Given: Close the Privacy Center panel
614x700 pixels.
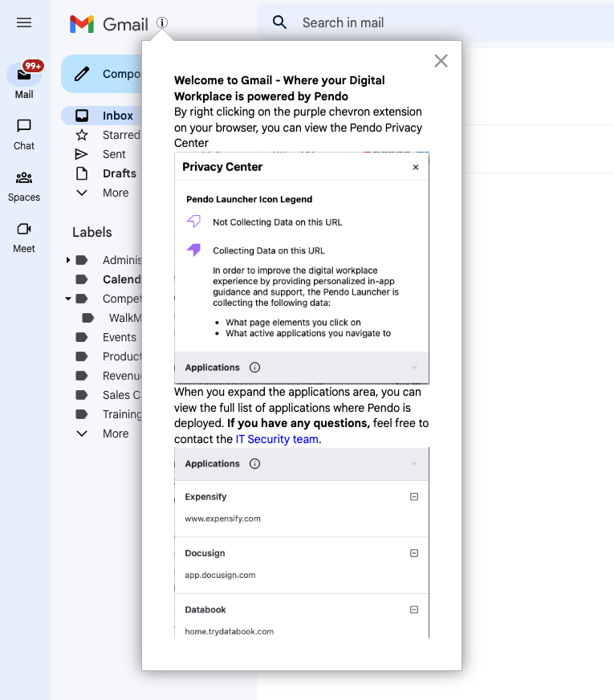Looking at the screenshot, I should tap(416, 167).
